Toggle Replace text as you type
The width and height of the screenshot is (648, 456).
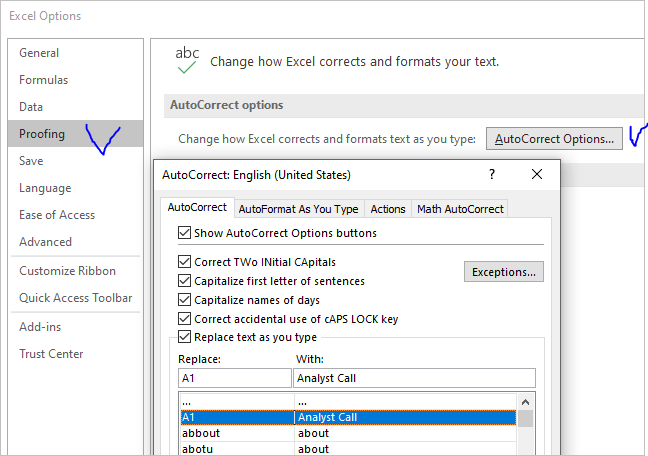coord(184,337)
